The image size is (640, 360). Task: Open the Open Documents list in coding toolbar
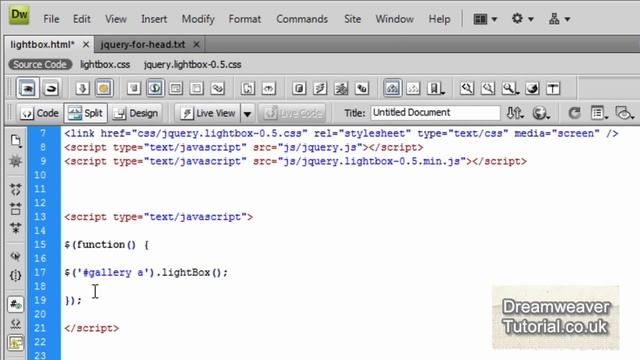point(16,141)
